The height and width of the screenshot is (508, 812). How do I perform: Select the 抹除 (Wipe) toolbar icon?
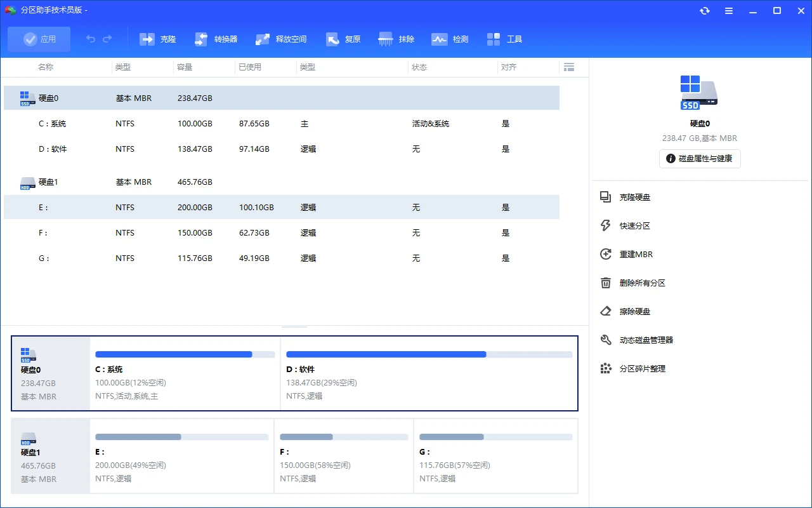396,39
